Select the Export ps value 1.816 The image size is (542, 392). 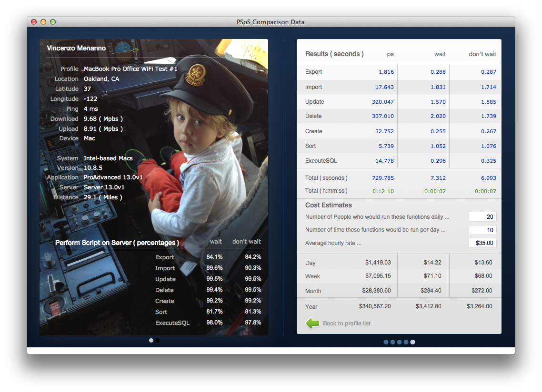[x=386, y=72]
